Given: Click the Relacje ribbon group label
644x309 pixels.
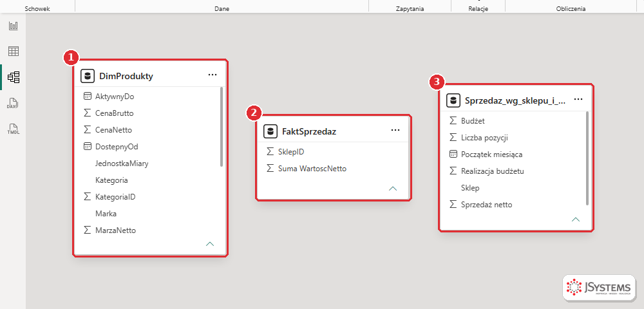Looking at the screenshot, I should tap(478, 8).
